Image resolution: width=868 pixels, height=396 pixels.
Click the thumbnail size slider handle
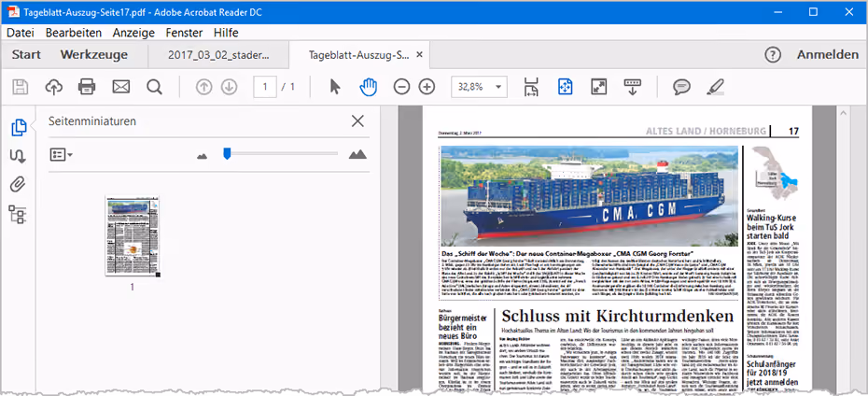[227, 153]
